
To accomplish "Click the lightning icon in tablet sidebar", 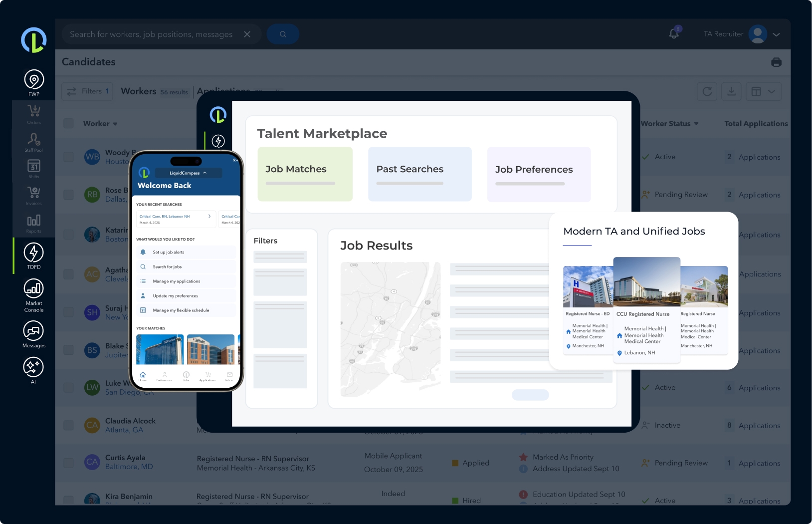I will (218, 141).
